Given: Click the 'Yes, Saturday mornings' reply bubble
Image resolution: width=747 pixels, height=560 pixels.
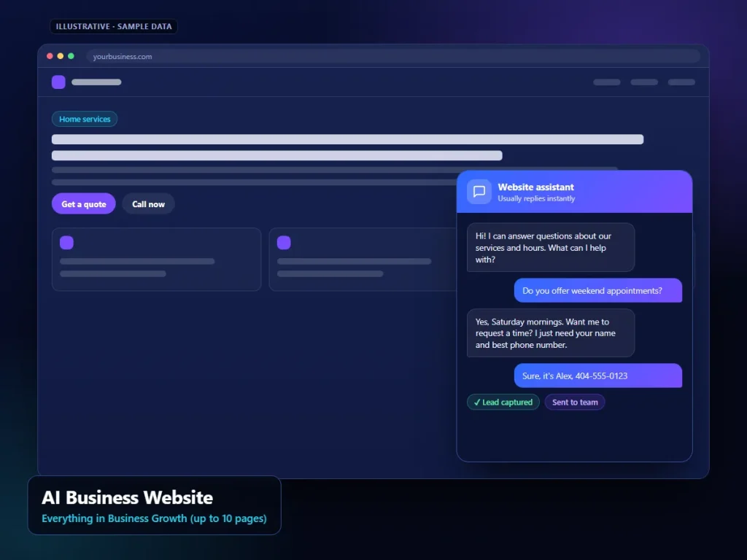Looking at the screenshot, I should (x=551, y=332).
